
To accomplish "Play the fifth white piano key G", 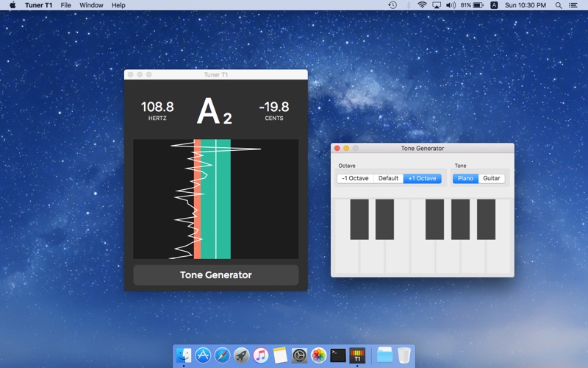I will (448, 255).
